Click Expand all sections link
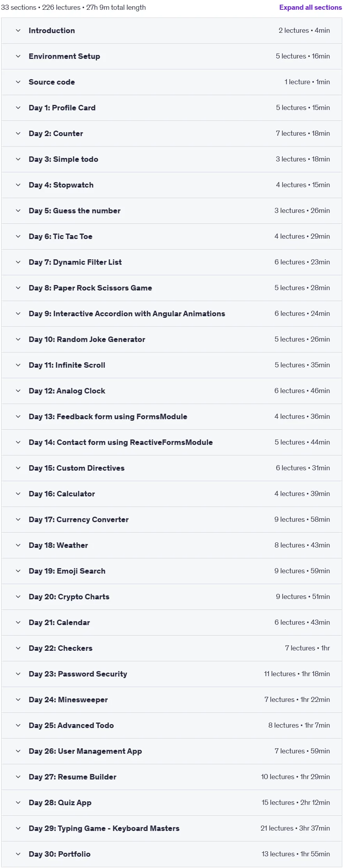Screen dimensions: 343x868 (310, 7)
